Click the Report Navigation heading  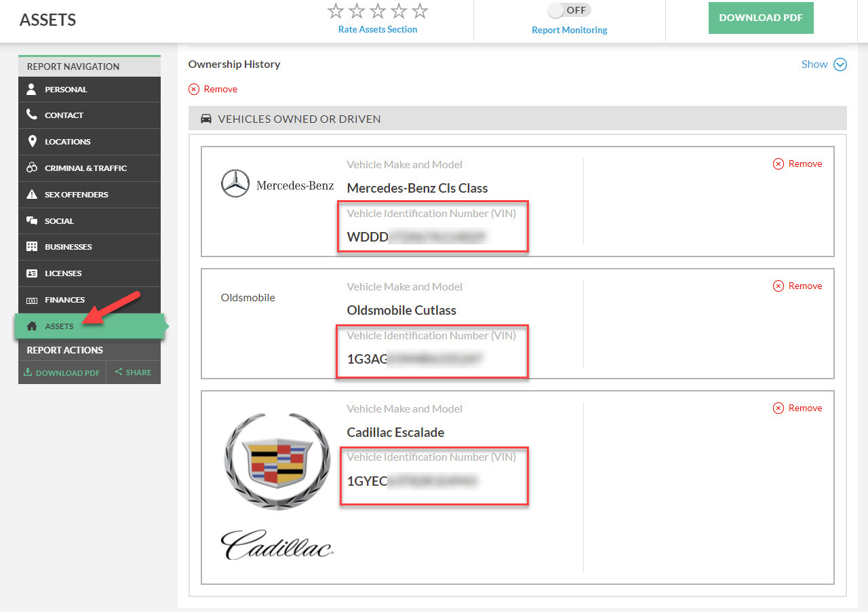tap(73, 66)
